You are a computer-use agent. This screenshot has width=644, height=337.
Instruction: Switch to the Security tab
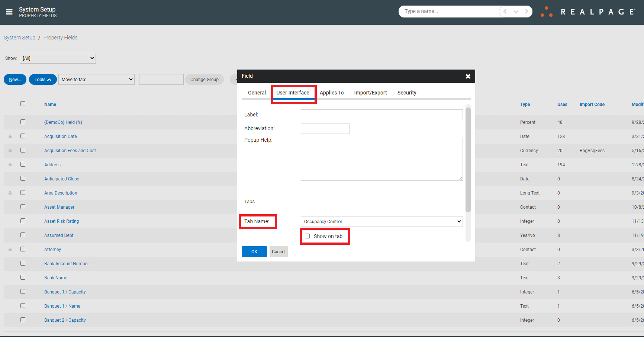point(406,93)
